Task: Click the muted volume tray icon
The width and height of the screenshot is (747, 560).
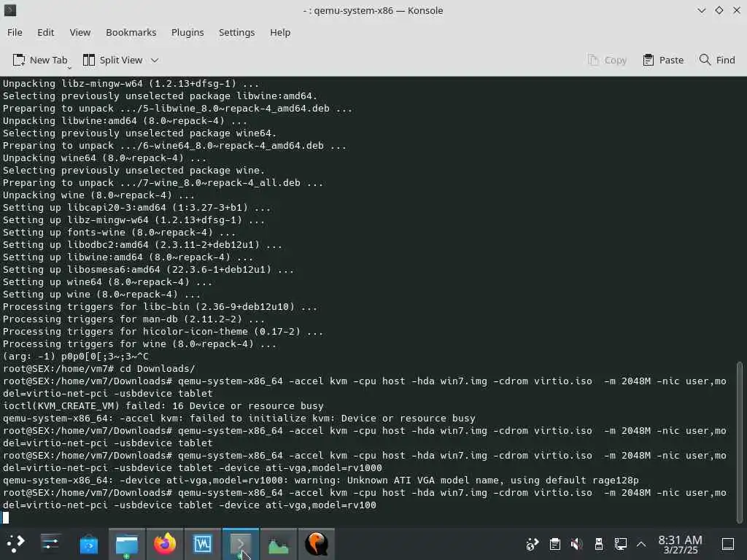Action: pyautogui.click(x=576, y=544)
